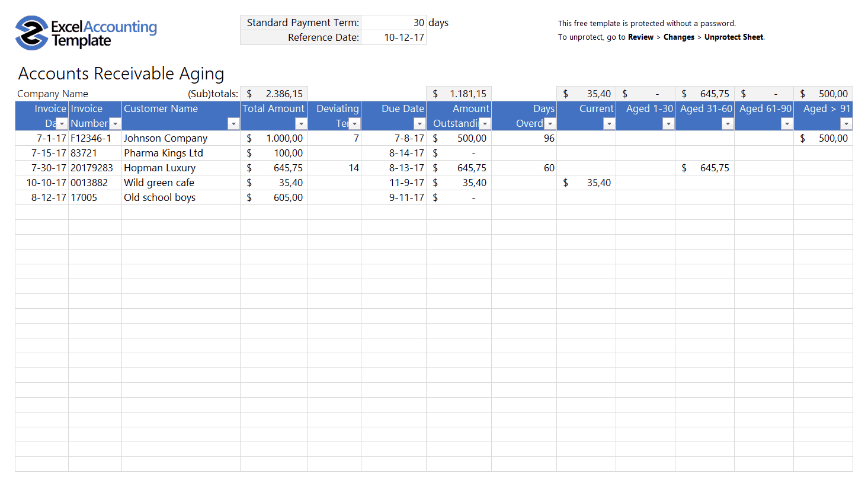Select the Reference Date cell showing 10-12-17
868x486 pixels.
pos(393,37)
